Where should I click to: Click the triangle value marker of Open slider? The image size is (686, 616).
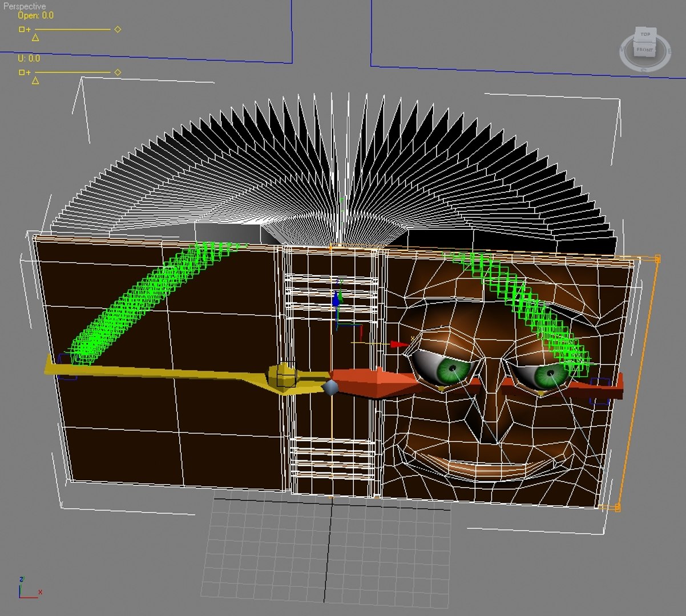[35, 38]
